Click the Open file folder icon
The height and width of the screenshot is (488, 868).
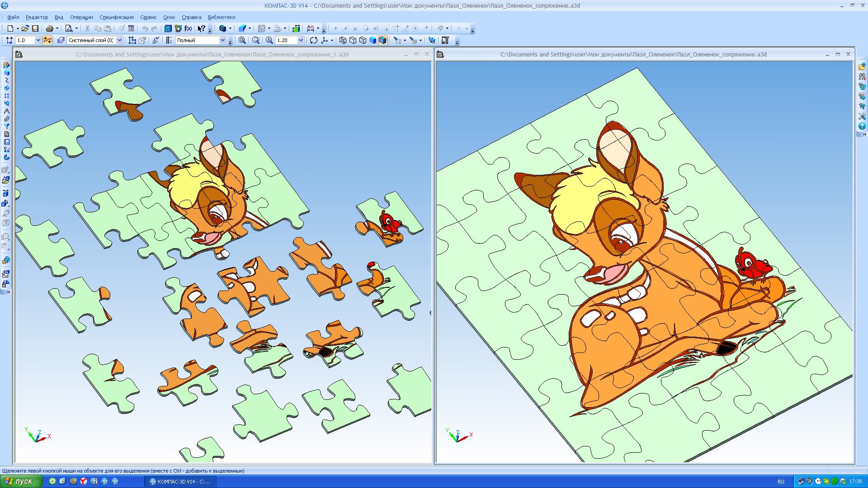tap(25, 28)
